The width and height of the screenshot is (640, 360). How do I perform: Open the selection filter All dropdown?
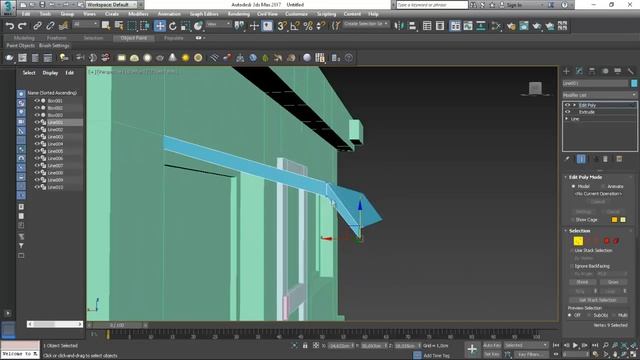click(85, 24)
